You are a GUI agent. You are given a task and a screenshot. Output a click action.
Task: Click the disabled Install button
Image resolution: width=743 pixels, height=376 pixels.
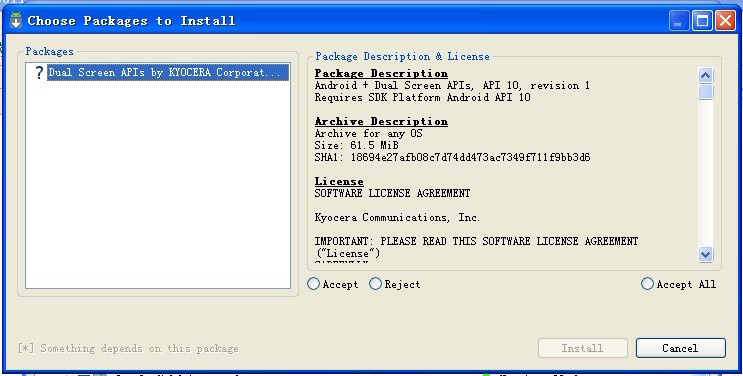coord(582,348)
